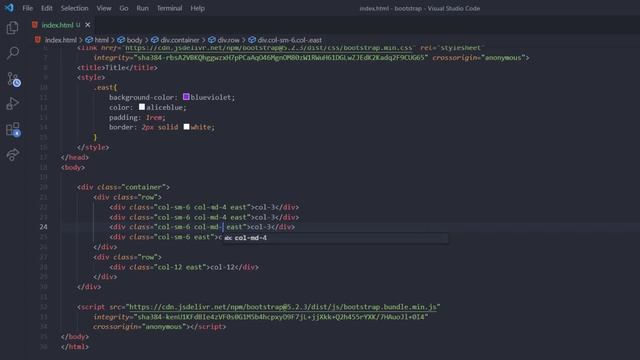Click the opening <body> tag

(73, 167)
